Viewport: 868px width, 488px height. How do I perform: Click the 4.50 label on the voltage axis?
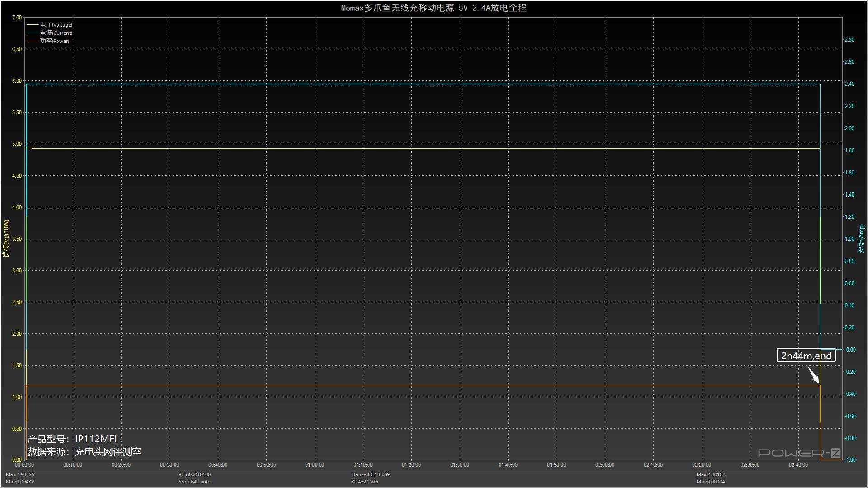pyautogui.click(x=17, y=176)
